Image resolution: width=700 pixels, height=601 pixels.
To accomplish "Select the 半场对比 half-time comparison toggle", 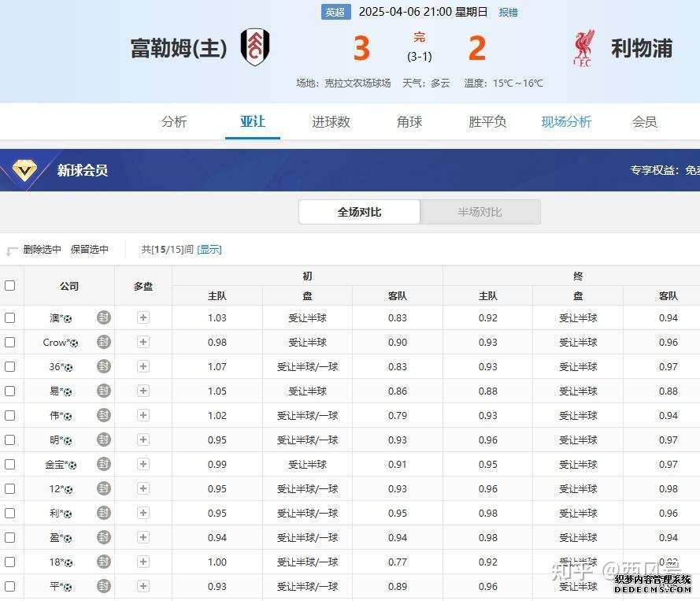I will click(480, 212).
